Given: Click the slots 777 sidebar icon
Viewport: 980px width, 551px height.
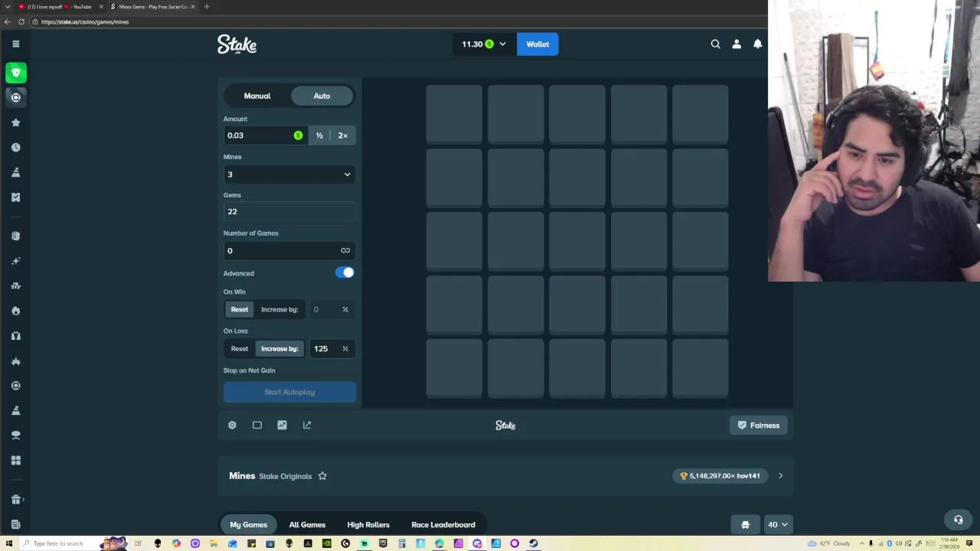Looking at the screenshot, I should [x=15, y=286].
